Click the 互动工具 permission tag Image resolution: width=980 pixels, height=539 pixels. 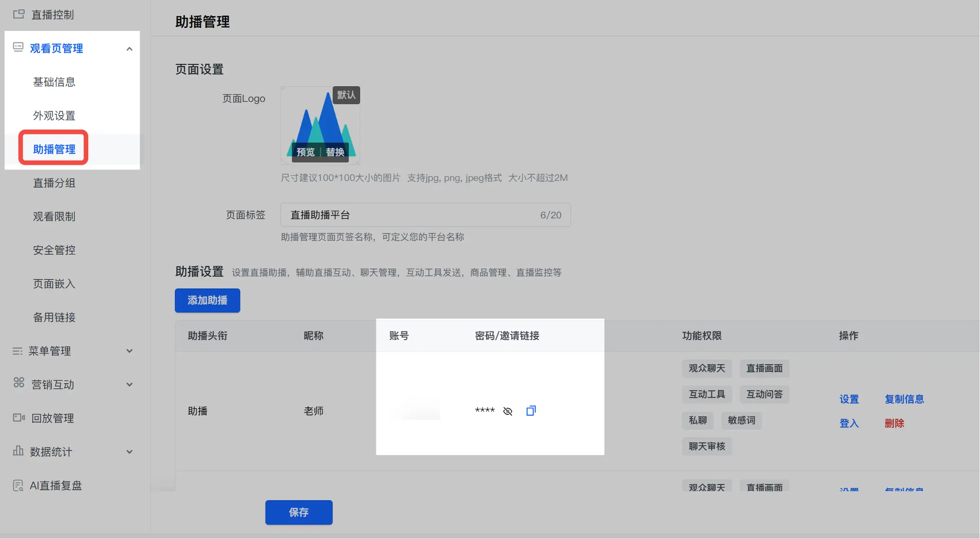(707, 394)
